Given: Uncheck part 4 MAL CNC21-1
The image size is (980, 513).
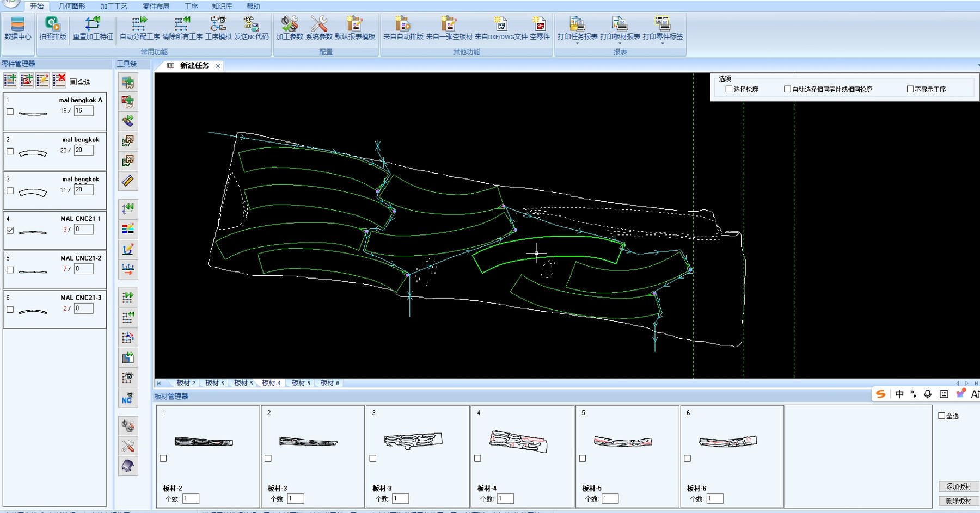Looking at the screenshot, I should tap(10, 230).
